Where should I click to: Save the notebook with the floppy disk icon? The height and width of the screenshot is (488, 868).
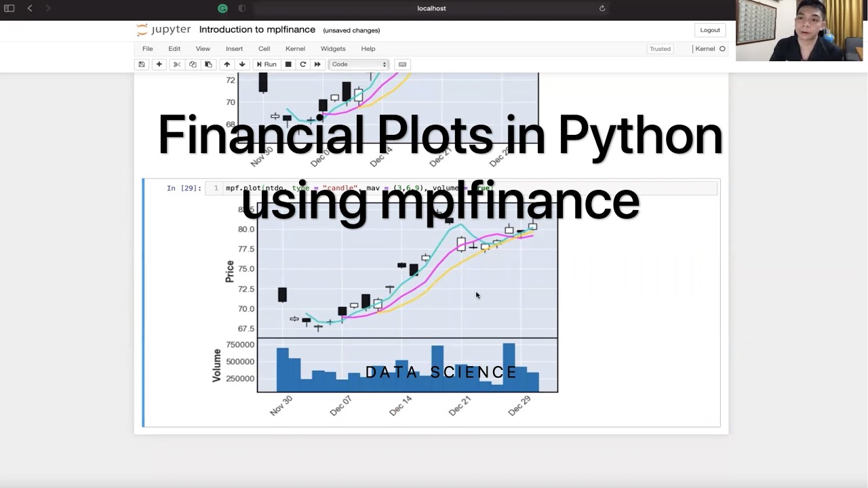(x=142, y=64)
